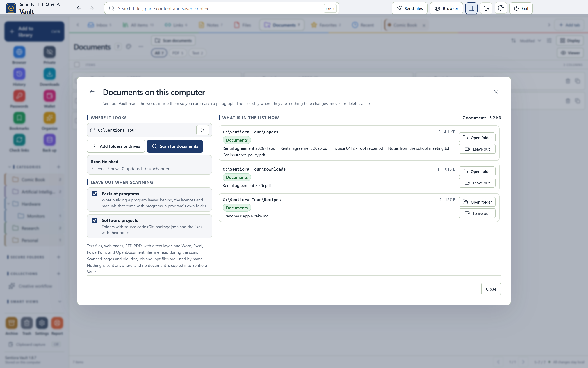The height and width of the screenshot is (368, 588).
Task: Toggle the side panel layout icon
Action: coord(471,8)
